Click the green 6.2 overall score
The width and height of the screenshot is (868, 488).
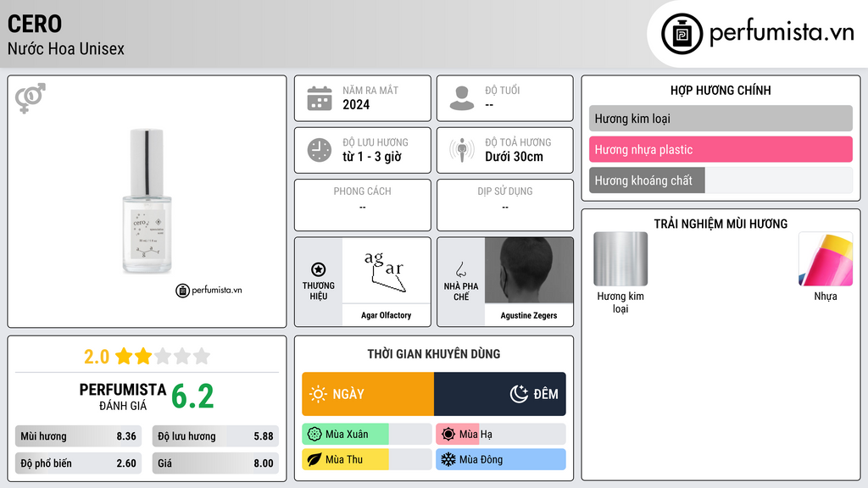pyautogui.click(x=192, y=396)
